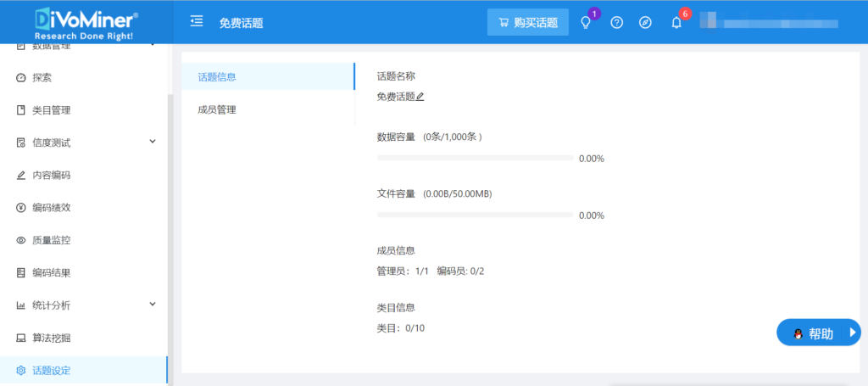Collapse the sidebar with the menu fold icon
This screenshot has width=868, height=386.
[197, 21]
